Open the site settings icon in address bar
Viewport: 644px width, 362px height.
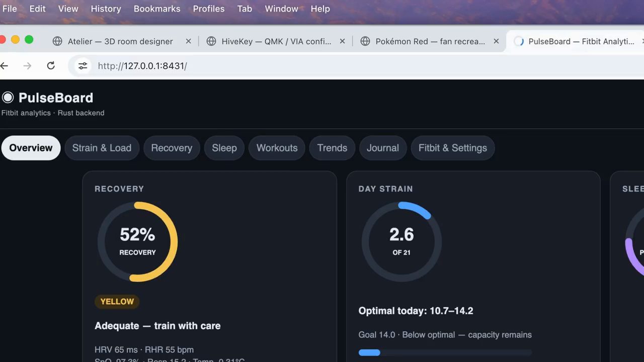click(x=83, y=66)
